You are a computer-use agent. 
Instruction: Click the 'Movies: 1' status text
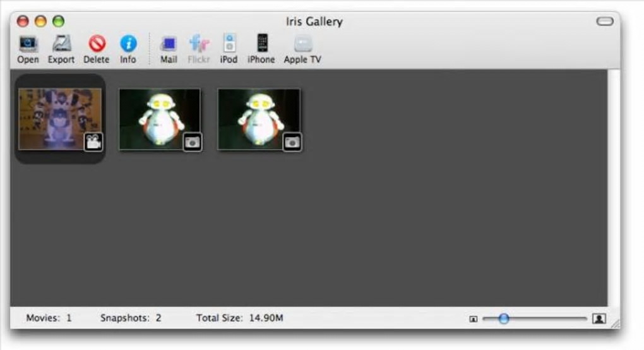point(49,318)
